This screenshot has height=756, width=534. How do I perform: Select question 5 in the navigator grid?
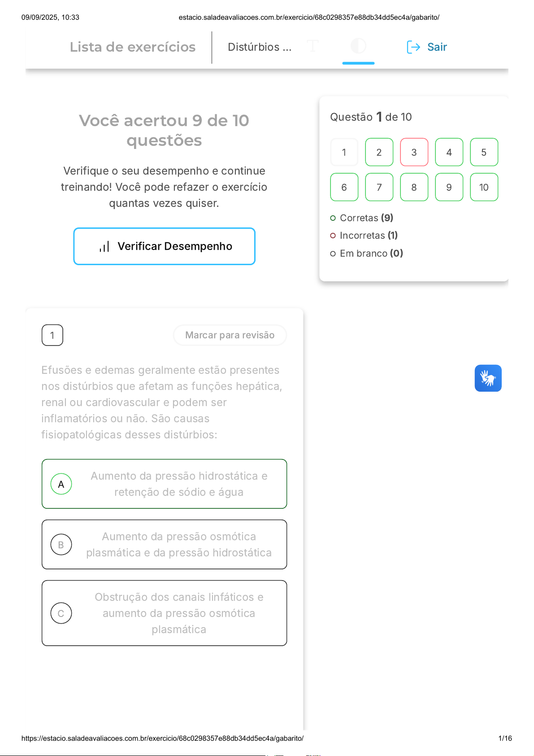click(x=484, y=152)
